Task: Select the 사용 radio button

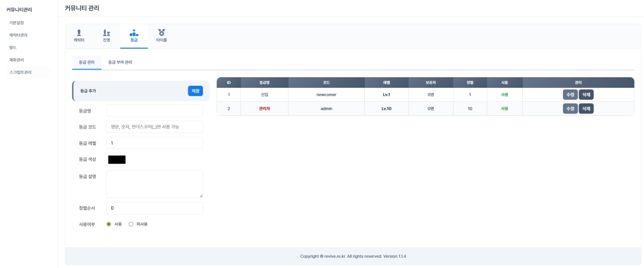Action: click(109, 224)
